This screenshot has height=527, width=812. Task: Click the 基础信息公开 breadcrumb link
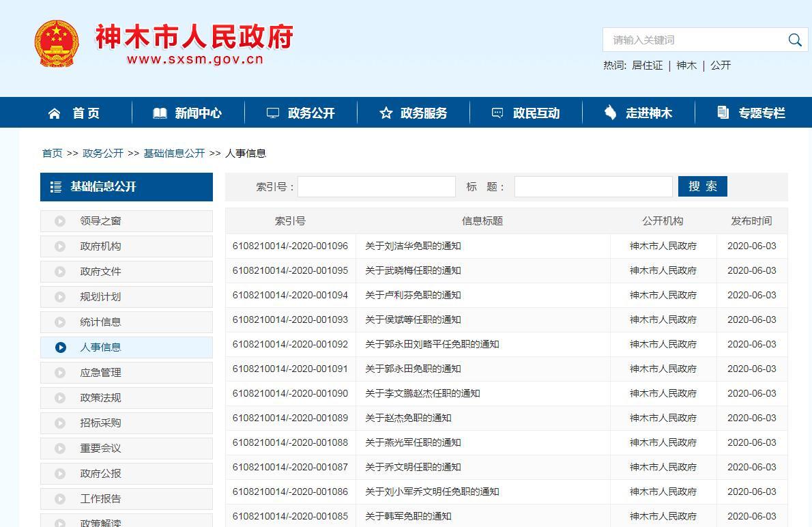click(x=174, y=154)
